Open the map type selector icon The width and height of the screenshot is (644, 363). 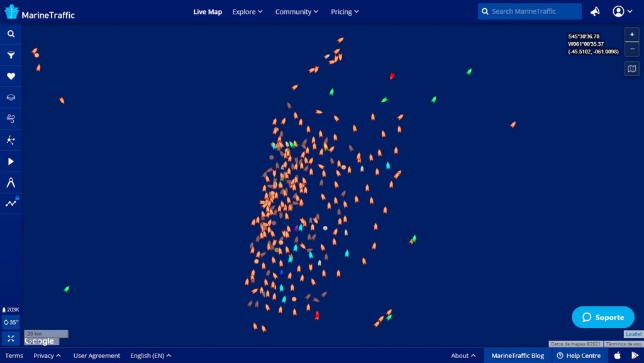coord(631,69)
